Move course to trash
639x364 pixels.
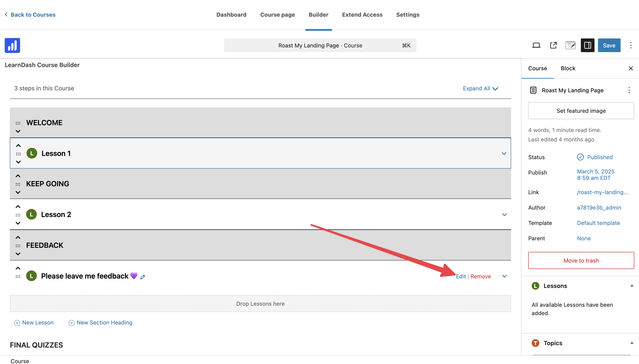coord(581,260)
